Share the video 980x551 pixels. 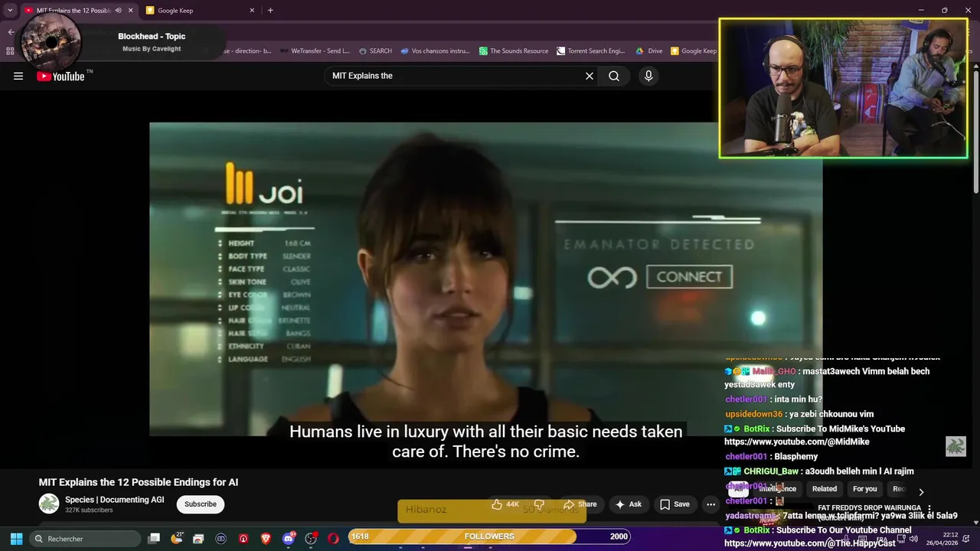(580, 504)
